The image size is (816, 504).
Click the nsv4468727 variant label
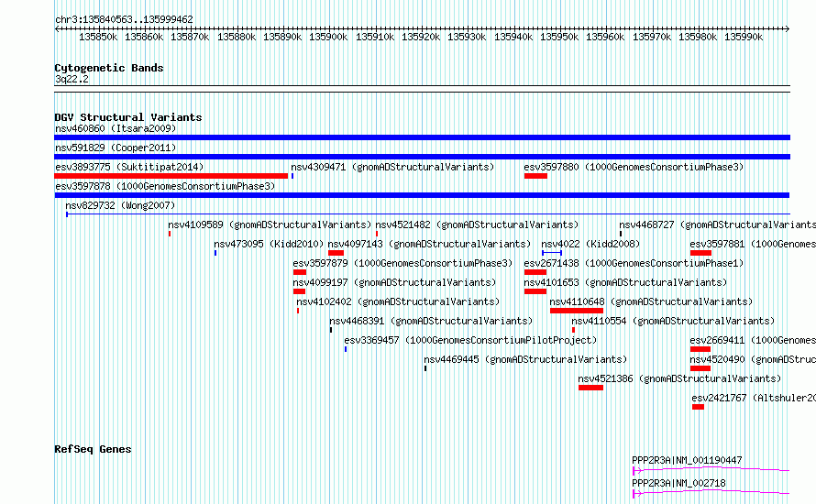point(718,225)
